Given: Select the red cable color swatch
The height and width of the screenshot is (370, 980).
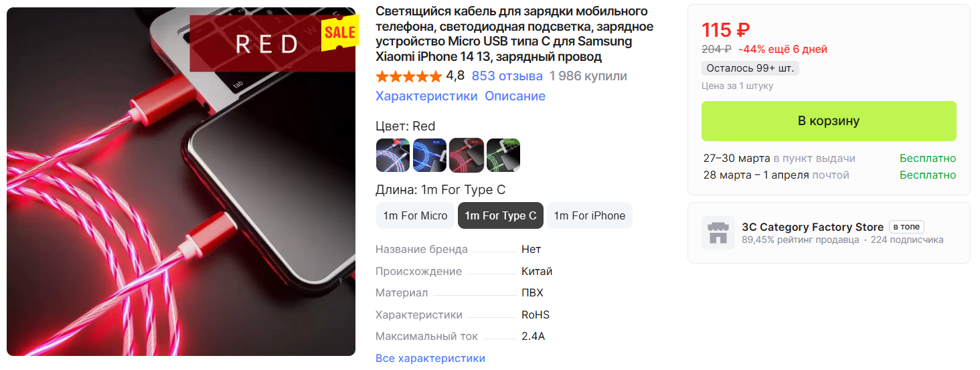Looking at the screenshot, I should click(466, 155).
